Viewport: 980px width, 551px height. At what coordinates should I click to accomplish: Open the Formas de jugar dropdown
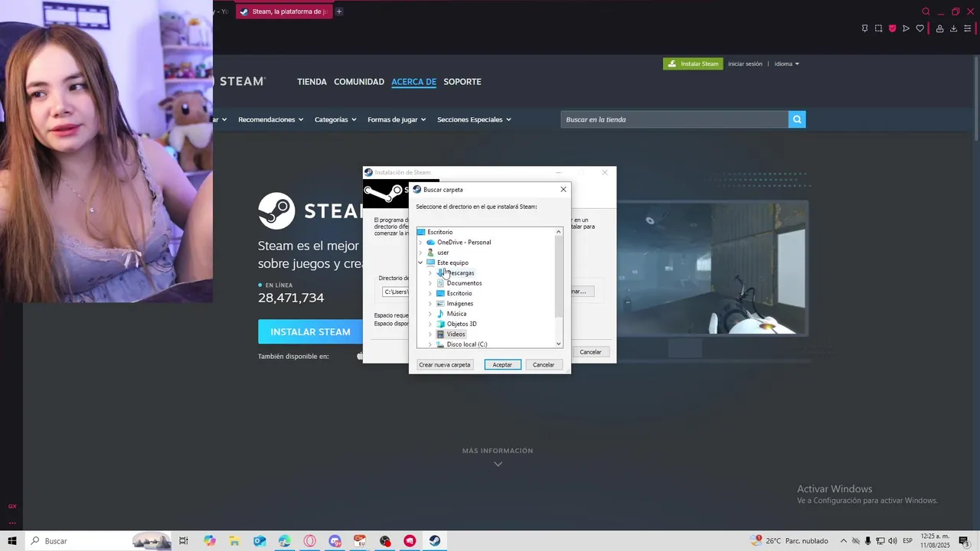pyautogui.click(x=397, y=119)
